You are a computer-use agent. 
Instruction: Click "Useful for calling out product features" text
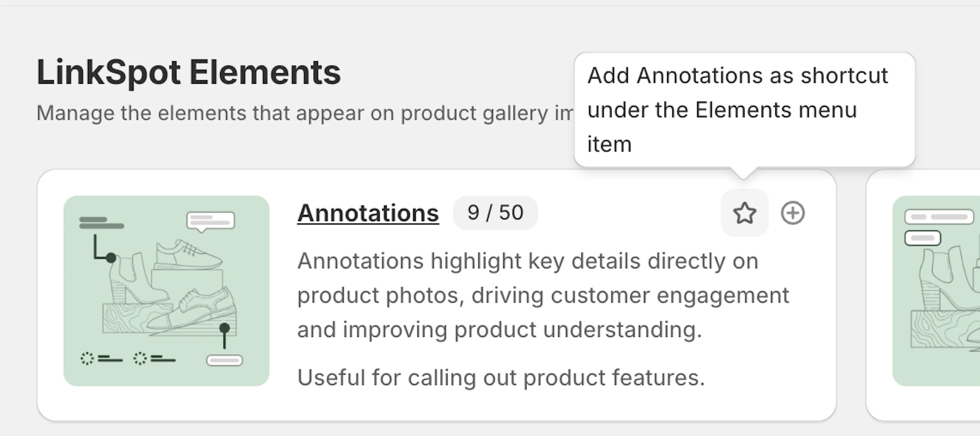501,377
